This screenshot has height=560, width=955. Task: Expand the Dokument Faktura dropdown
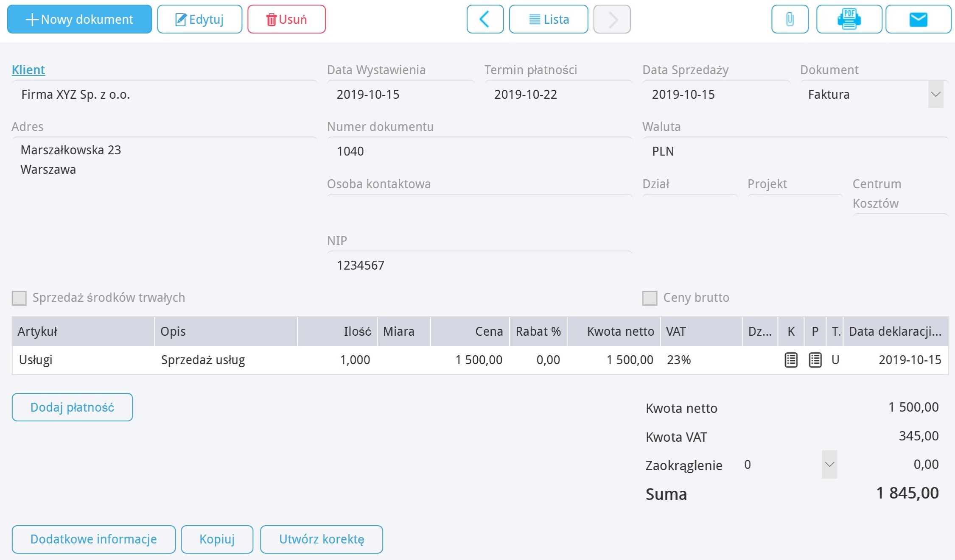(x=935, y=94)
